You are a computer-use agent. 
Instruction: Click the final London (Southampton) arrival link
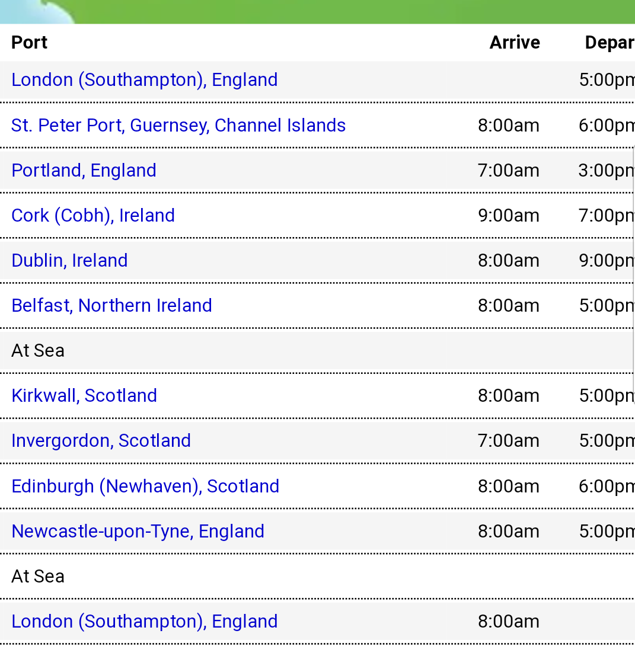(x=144, y=622)
